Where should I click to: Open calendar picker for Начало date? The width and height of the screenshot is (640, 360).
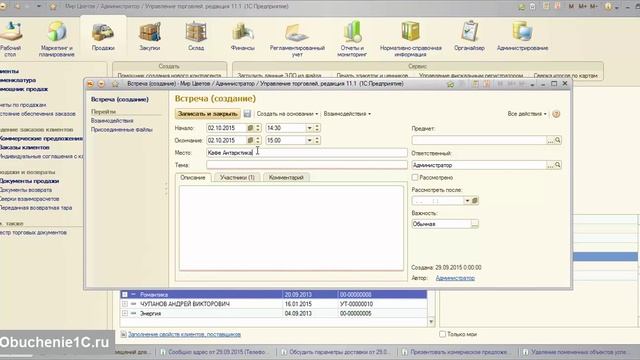[x=250, y=128]
